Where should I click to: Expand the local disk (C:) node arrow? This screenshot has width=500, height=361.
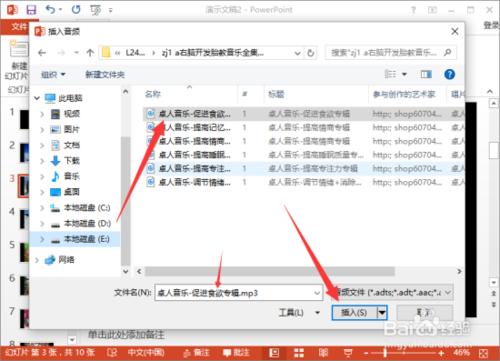[x=42, y=208]
